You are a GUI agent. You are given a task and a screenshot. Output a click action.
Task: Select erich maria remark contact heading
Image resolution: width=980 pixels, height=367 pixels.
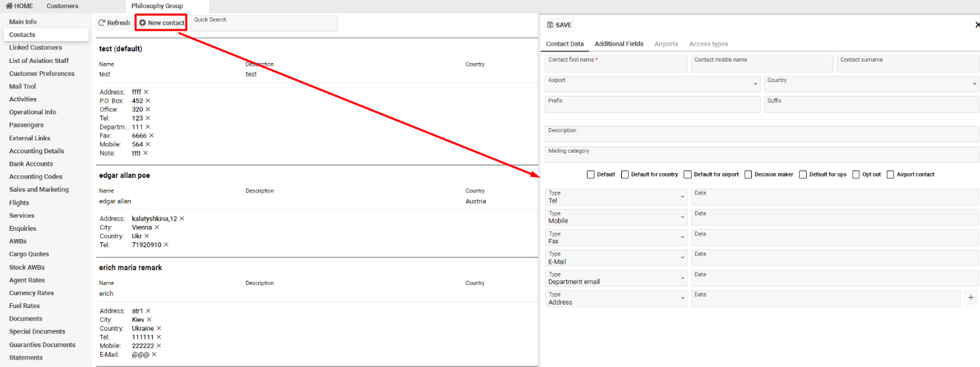(131, 268)
